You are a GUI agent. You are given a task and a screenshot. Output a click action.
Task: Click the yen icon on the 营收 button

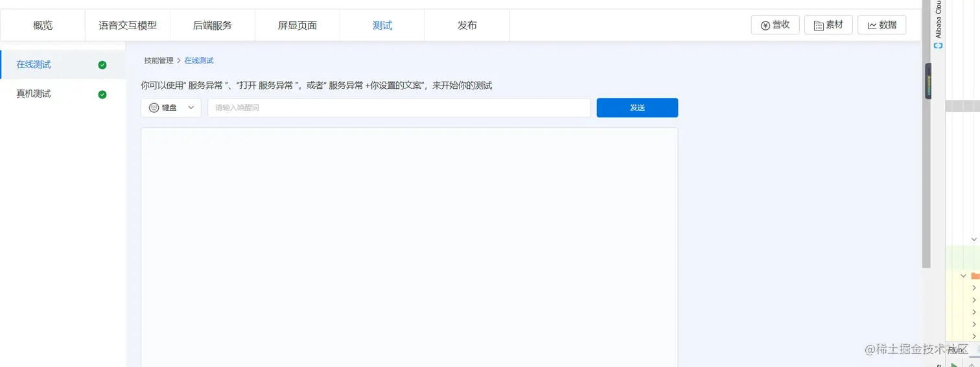pyautogui.click(x=765, y=25)
